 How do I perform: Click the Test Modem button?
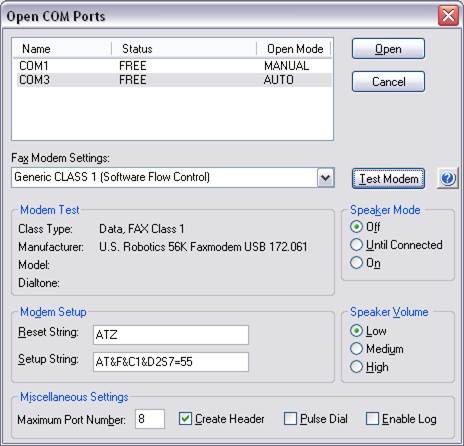pyautogui.click(x=388, y=178)
